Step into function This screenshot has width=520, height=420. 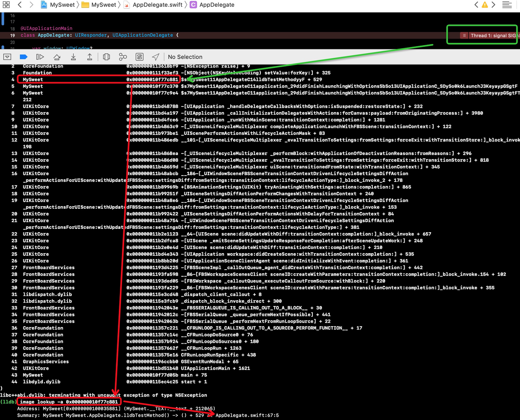tap(73, 57)
